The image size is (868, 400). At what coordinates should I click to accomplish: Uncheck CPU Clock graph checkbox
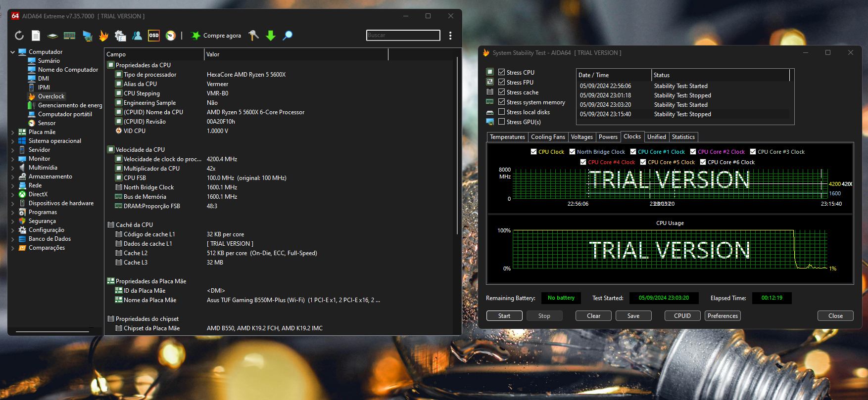pyautogui.click(x=533, y=152)
